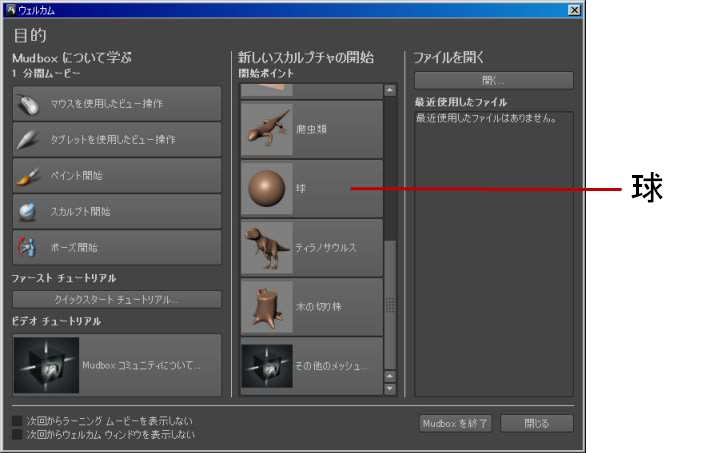Screen dimensions: 720x453
Task: Click the pose figure icon for ポーズ開始
Action: pyautogui.click(x=27, y=247)
